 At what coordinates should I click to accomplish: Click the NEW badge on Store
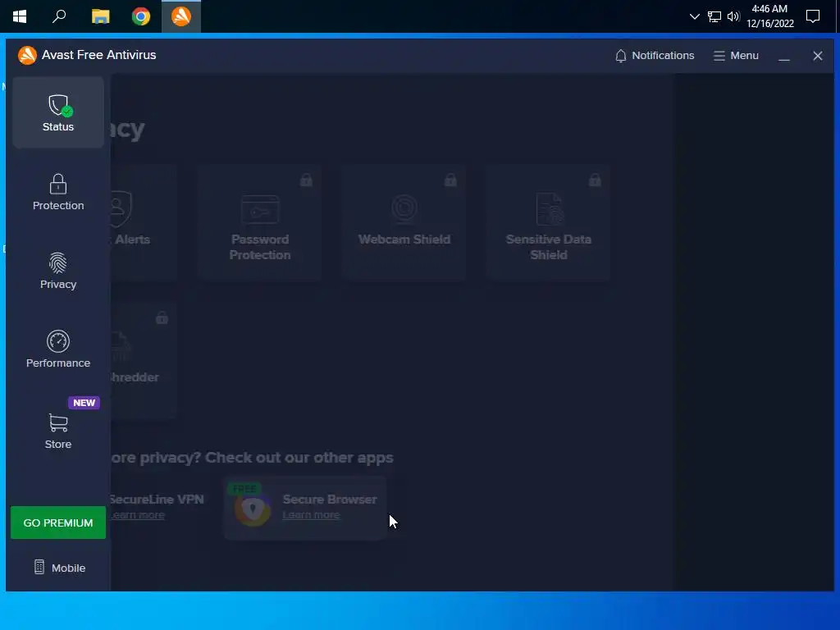[84, 403]
